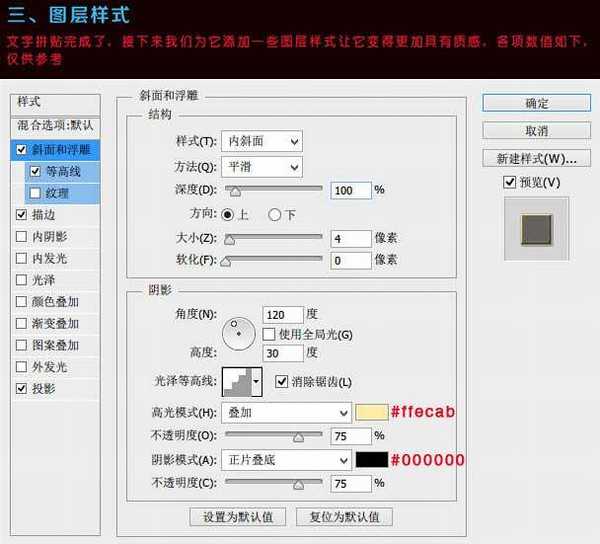Click the highlight color swatch
This screenshot has width=600, height=544.
click(x=369, y=412)
